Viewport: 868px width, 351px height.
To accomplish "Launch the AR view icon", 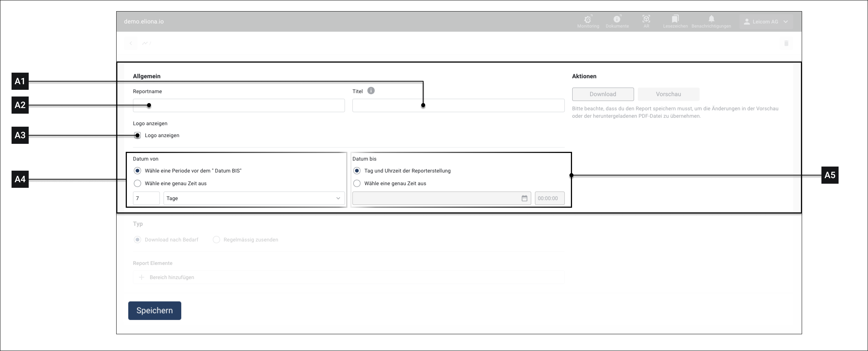I will point(646,19).
